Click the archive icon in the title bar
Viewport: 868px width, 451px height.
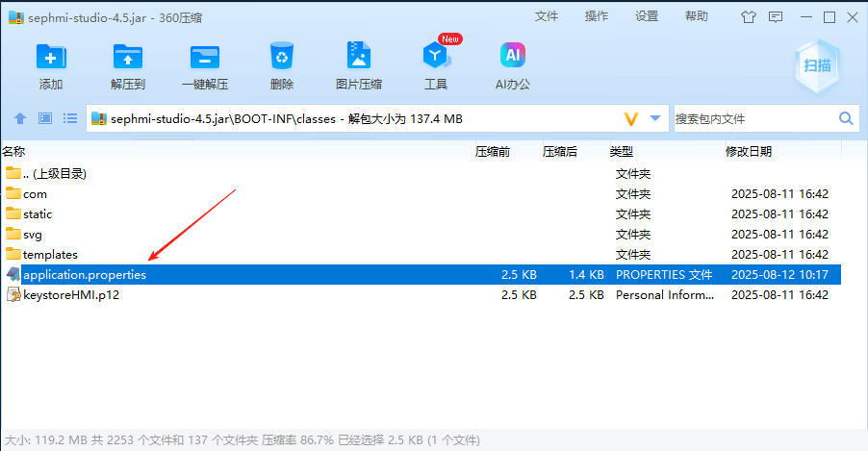point(16,17)
